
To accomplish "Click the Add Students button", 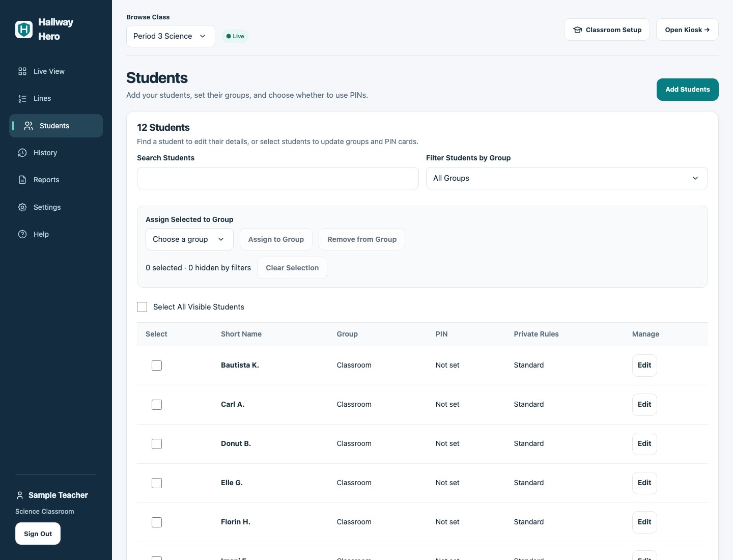I will pos(687,90).
